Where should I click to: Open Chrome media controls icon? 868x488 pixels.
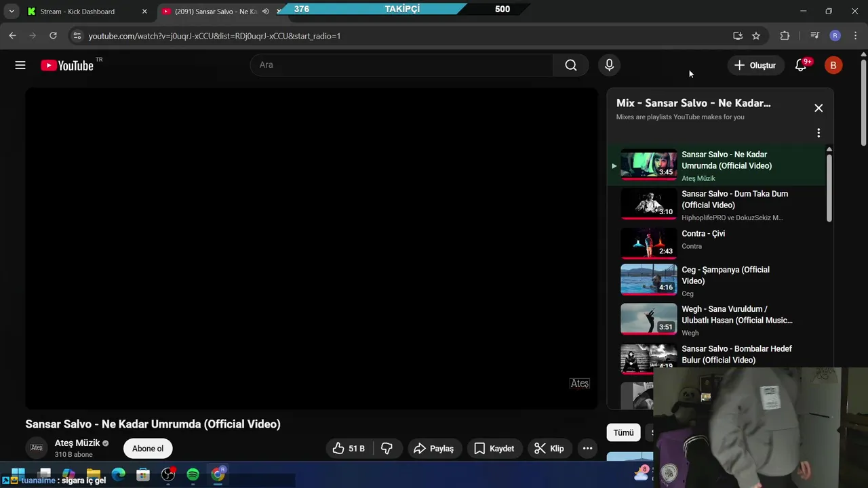tap(815, 36)
